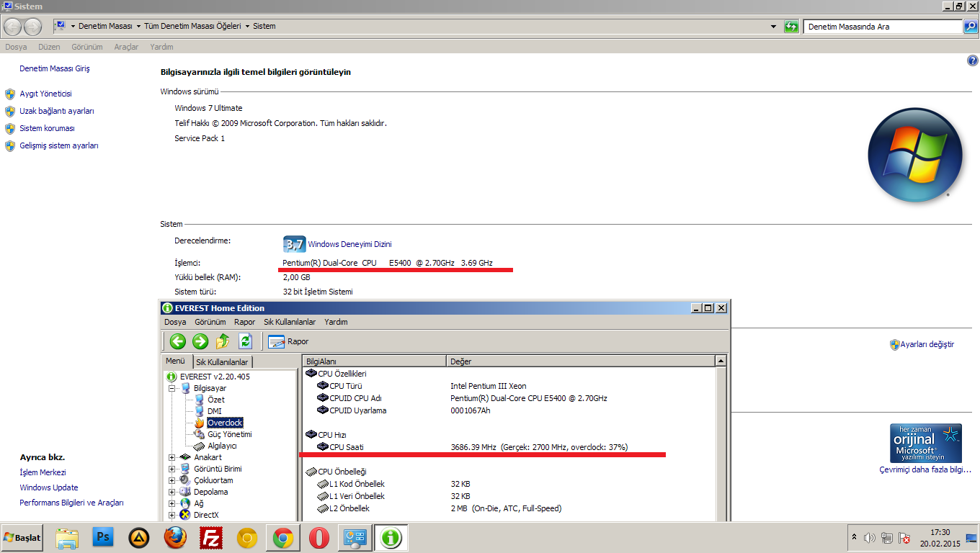980x553 pixels.
Task: Open Firefox from the taskbar
Action: (x=175, y=538)
